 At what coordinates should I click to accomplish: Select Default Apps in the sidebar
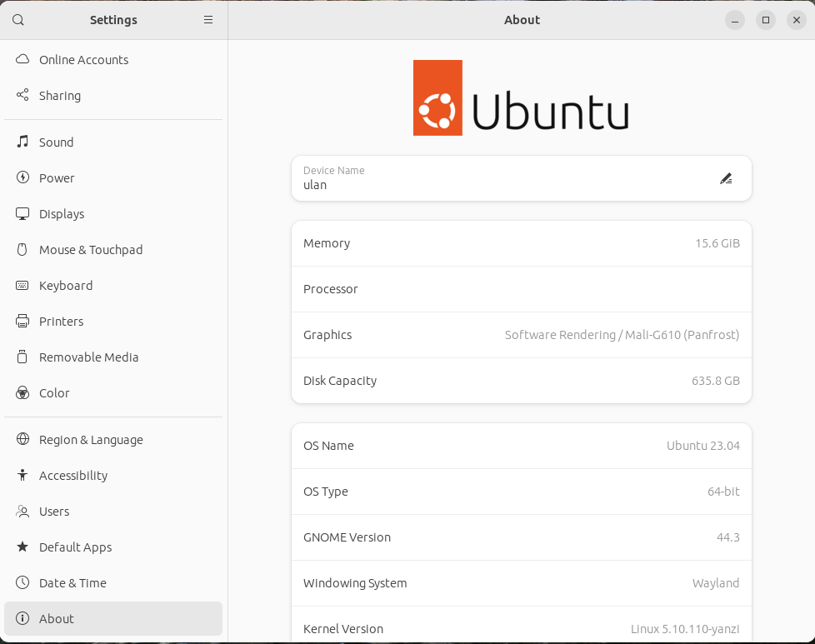pyautogui.click(x=113, y=547)
